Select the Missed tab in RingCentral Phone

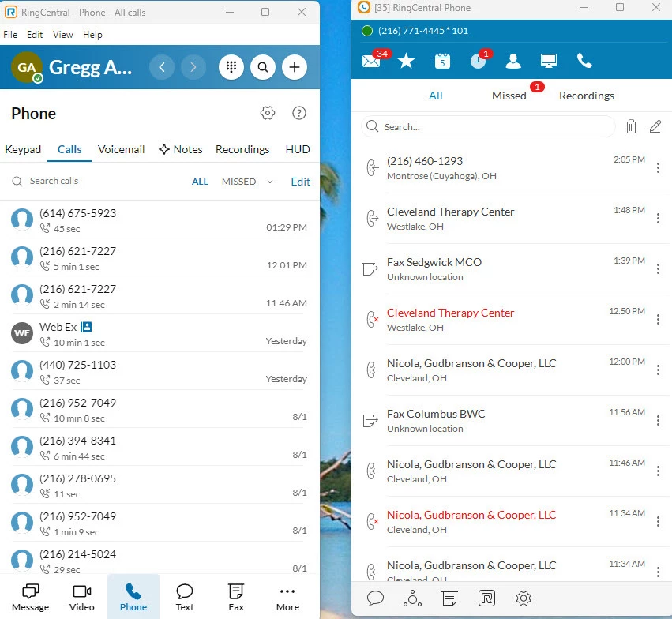pyautogui.click(x=509, y=96)
